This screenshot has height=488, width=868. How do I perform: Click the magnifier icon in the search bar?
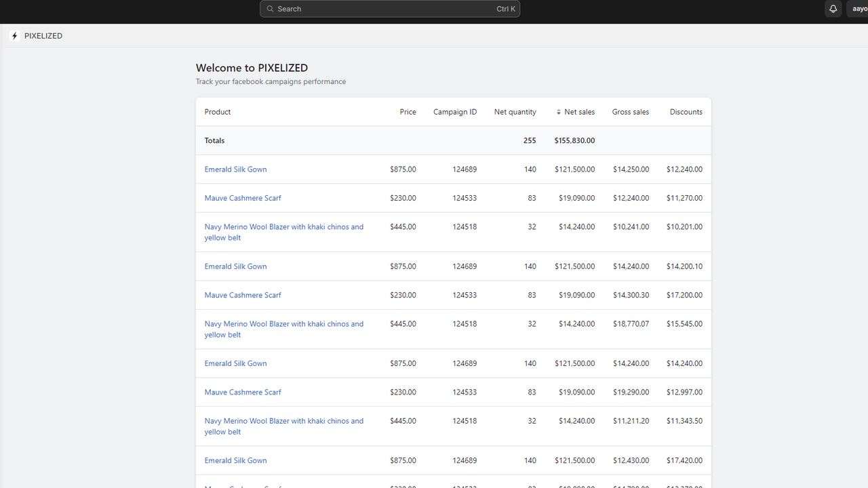[270, 9]
